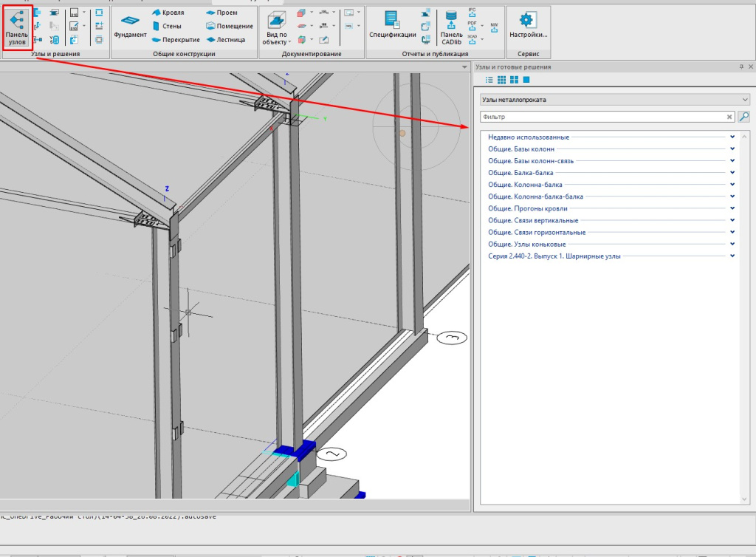Switch node panel to single large tile view

(x=526, y=80)
